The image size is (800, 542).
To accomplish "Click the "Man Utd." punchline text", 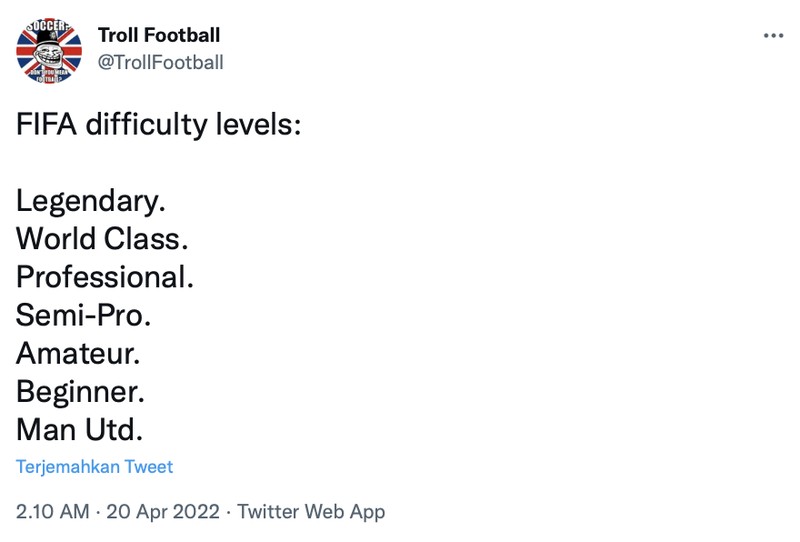I will tap(80, 430).
